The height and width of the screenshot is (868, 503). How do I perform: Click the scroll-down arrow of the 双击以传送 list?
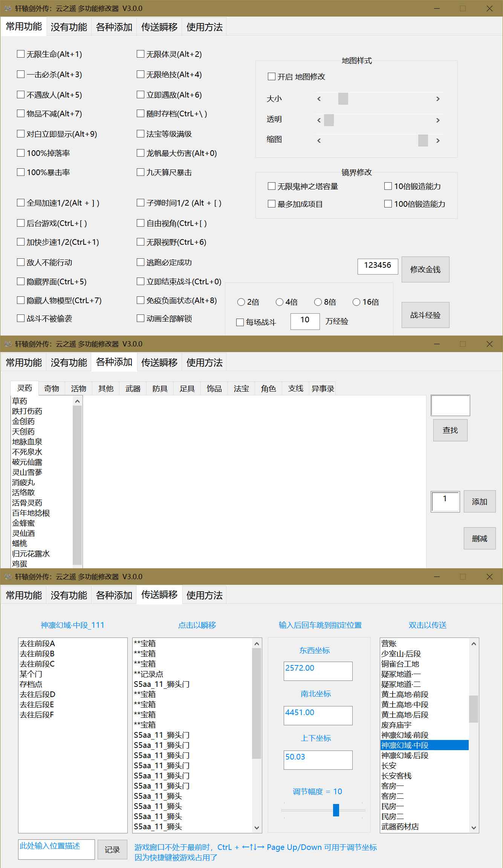(474, 827)
